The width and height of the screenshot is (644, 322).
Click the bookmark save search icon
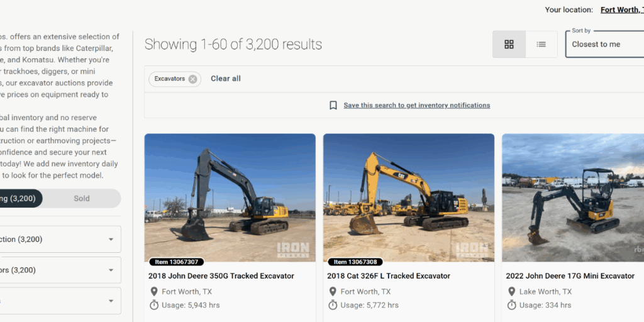(x=333, y=106)
